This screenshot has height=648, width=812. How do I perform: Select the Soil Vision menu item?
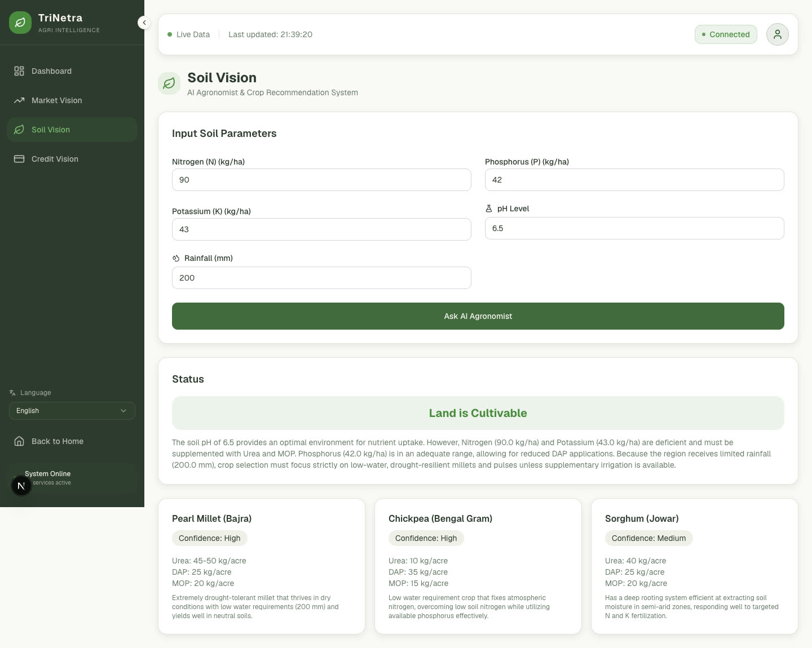click(x=72, y=130)
